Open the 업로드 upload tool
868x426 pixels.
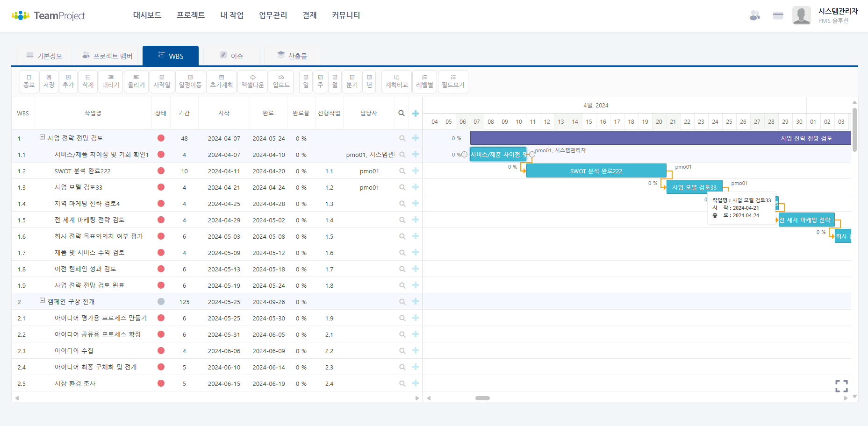(281, 81)
